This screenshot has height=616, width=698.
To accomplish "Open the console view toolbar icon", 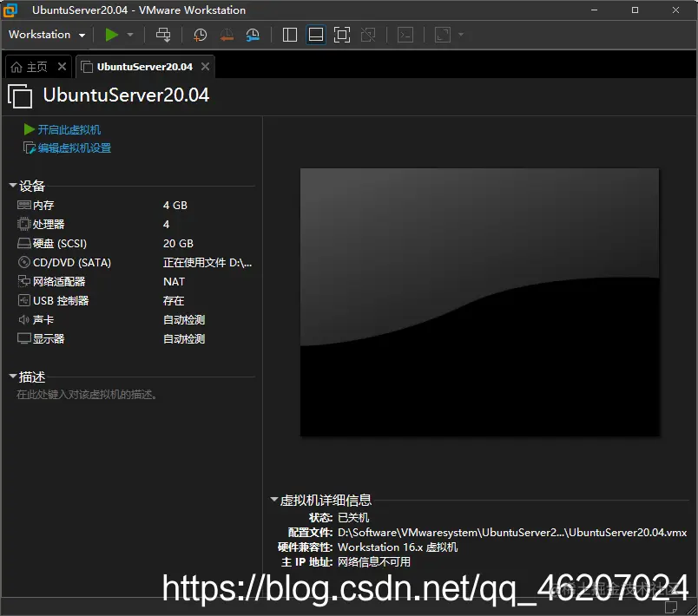I will 405,35.
